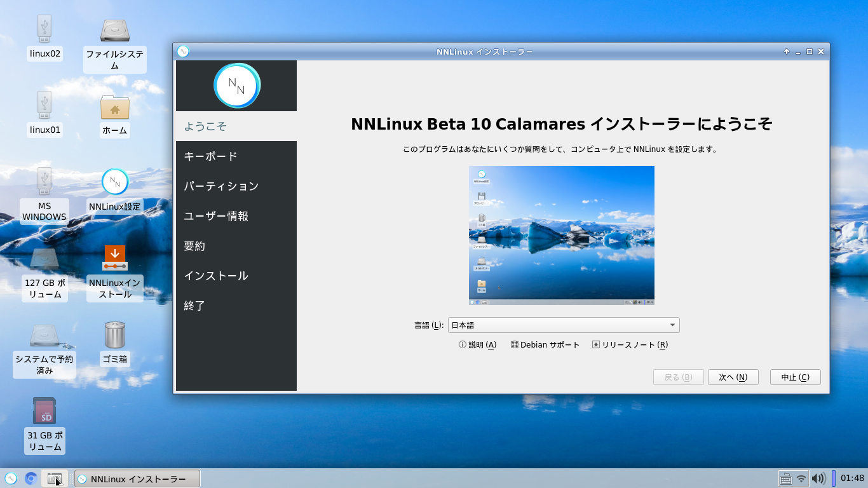Image resolution: width=868 pixels, height=488 pixels.
Task: Click the 言語 (L): label
Action: (x=429, y=325)
